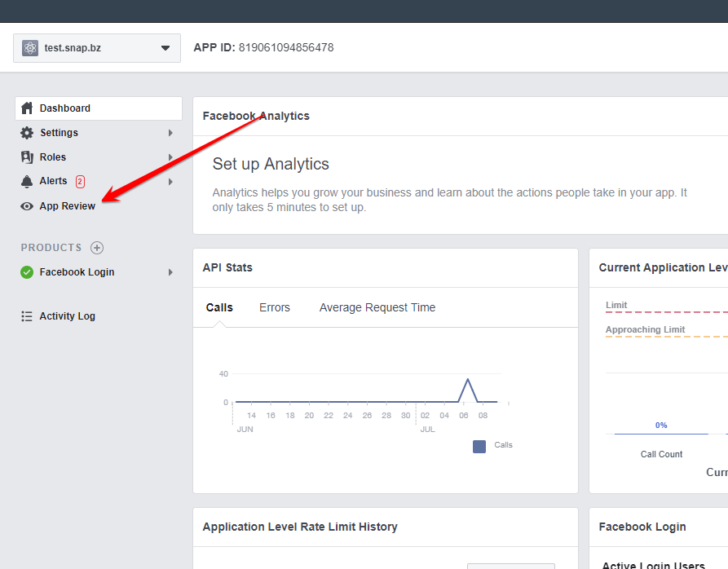Image resolution: width=728 pixels, height=569 pixels.
Task: Open Facebook Login product settings
Action: 99,272
